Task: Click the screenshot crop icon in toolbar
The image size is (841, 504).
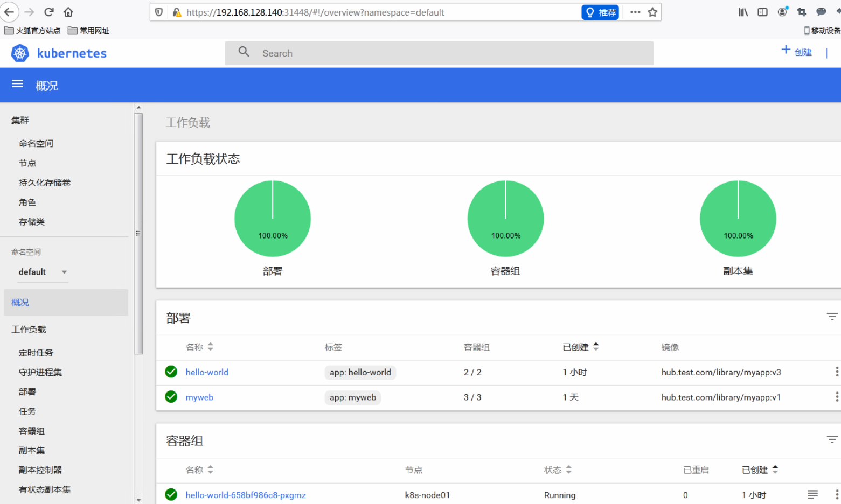Action: (x=802, y=12)
